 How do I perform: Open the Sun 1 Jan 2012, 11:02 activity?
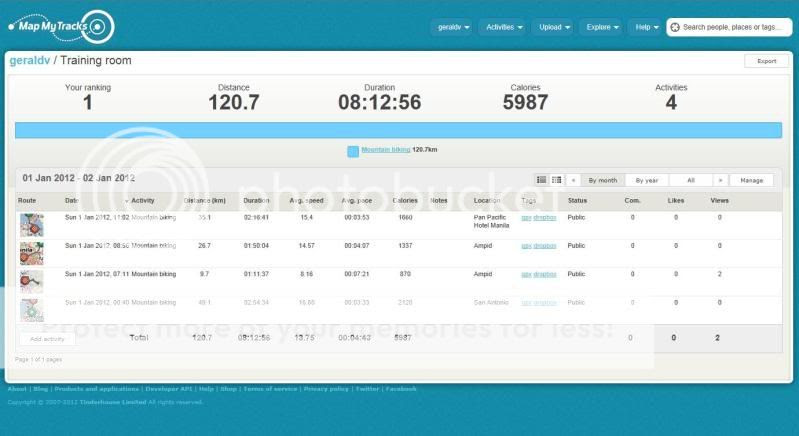(x=97, y=217)
